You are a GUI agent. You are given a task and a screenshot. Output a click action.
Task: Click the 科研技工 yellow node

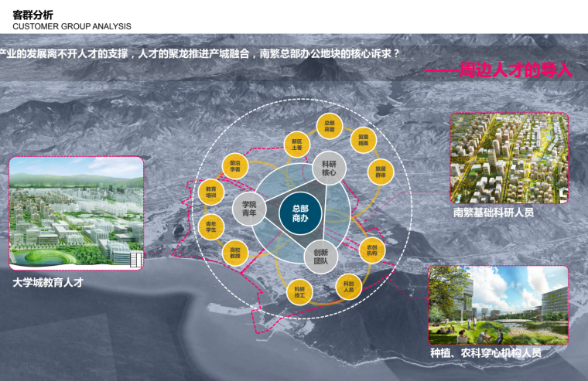point(298,292)
